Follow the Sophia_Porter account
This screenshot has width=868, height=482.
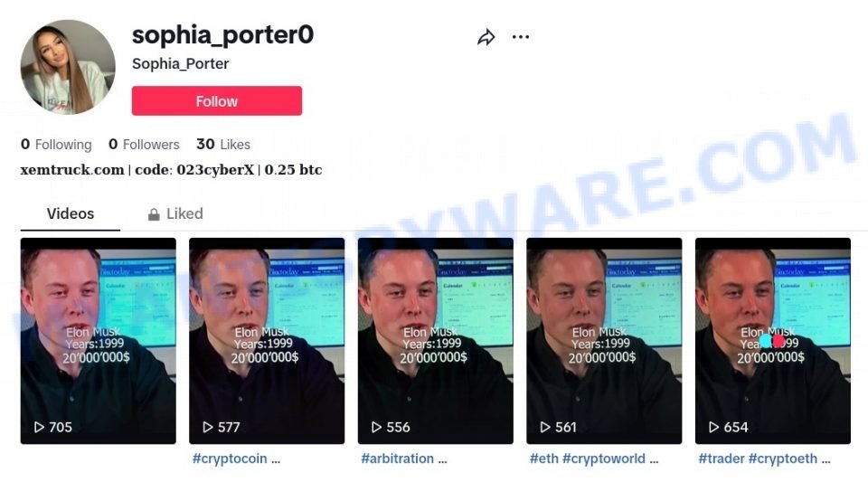pyautogui.click(x=217, y=100)
